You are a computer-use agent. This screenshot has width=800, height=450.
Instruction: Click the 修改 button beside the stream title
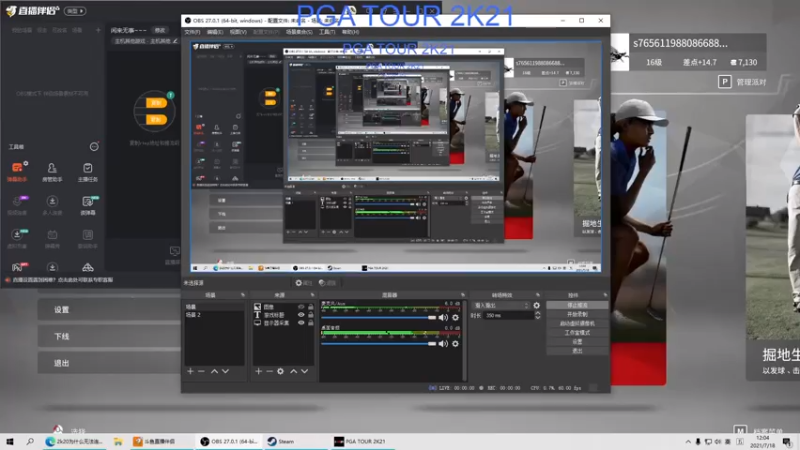click(160, 30)
